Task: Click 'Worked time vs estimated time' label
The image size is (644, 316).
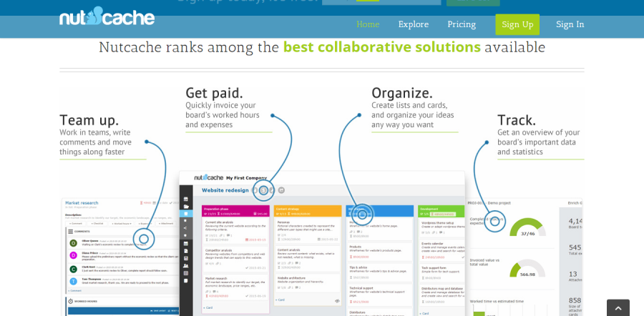Action: (x=497, y=301)
